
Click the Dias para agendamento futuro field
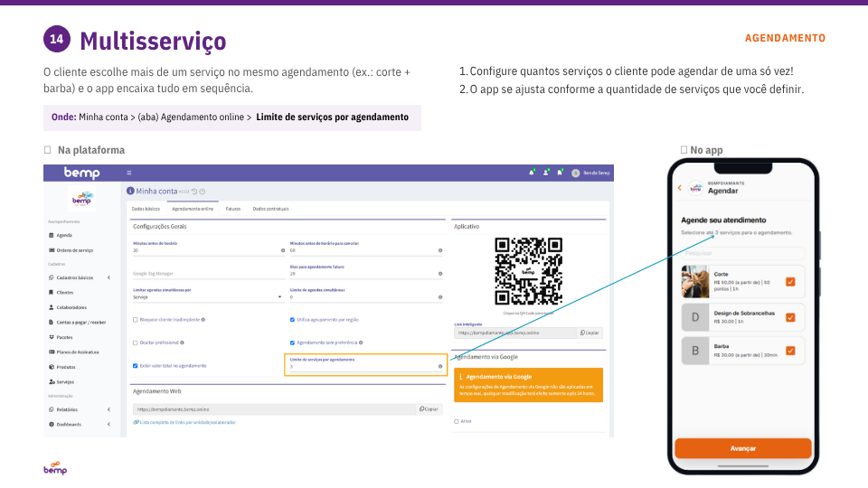tap(365, 274)
